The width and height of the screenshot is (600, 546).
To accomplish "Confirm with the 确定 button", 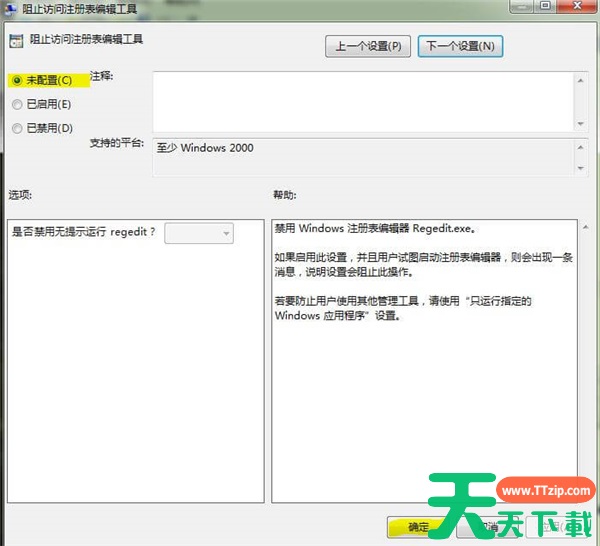I will tap(418, 527).
